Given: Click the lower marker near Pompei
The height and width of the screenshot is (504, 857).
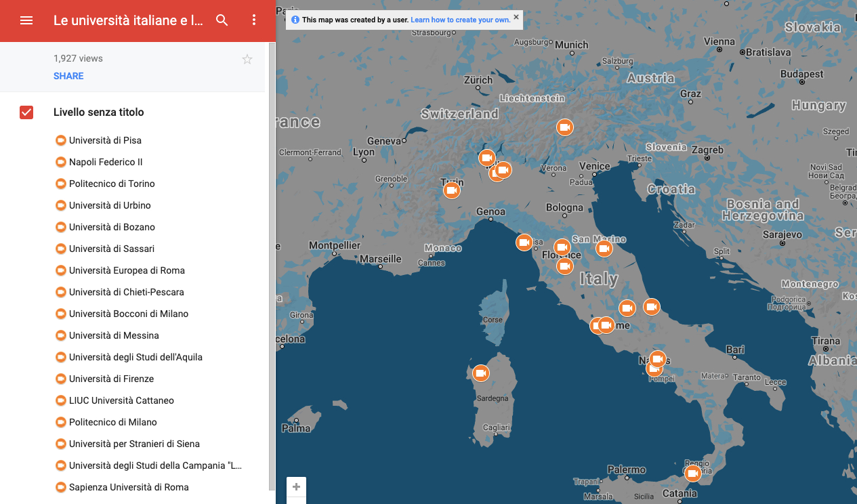Looking at the screenshot, I should (654, 369).
